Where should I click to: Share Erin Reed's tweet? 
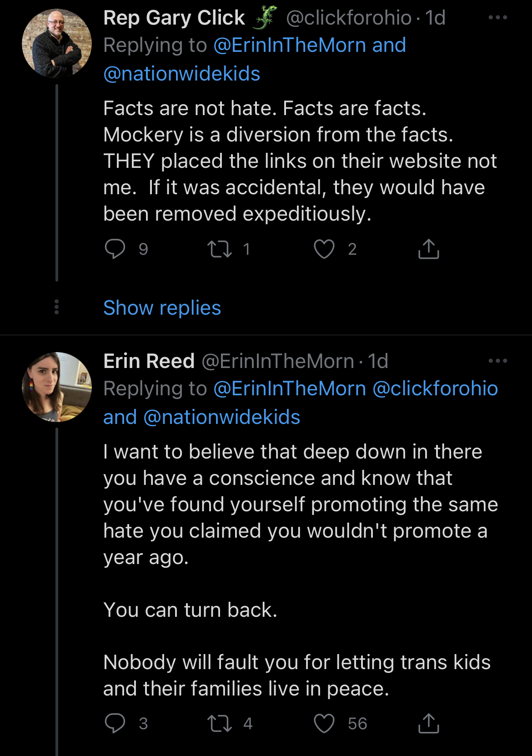428,723
